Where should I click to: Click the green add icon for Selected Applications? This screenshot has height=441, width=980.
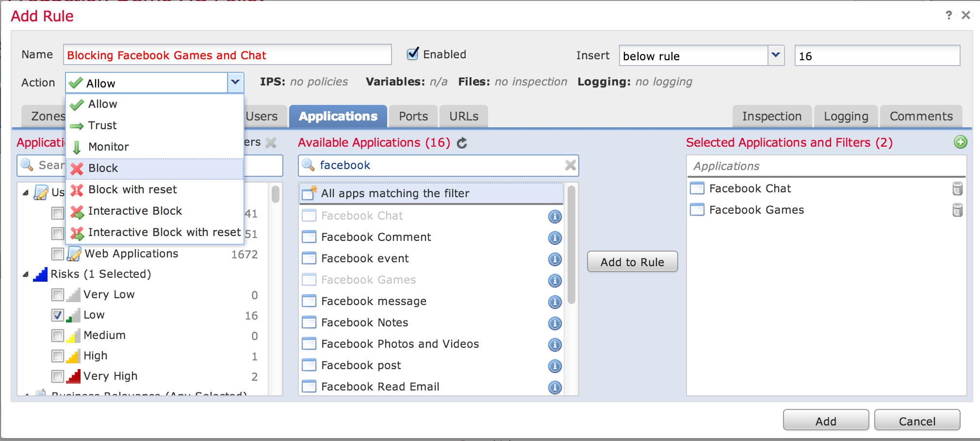[x=960, y=142]
